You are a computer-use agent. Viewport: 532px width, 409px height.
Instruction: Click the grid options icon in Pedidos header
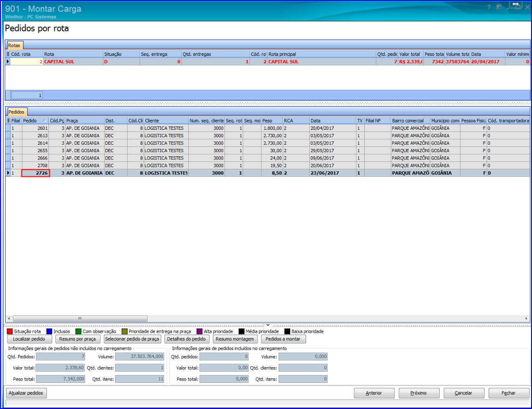[8, 121]
